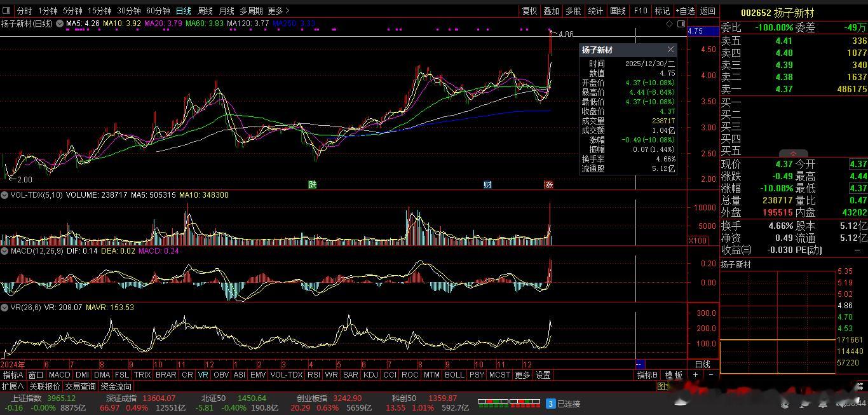
Task: Choose the TRIX indicator tab
Action: [142, 375]
